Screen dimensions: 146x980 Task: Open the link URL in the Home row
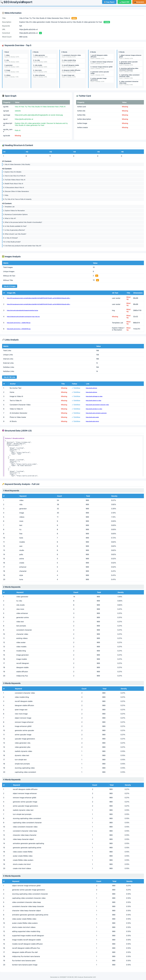tap(92, 392)
